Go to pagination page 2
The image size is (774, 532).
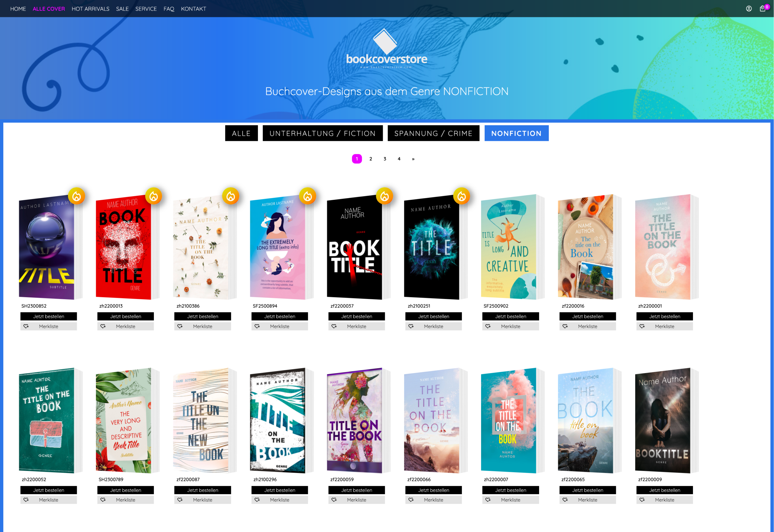[371, 159]
